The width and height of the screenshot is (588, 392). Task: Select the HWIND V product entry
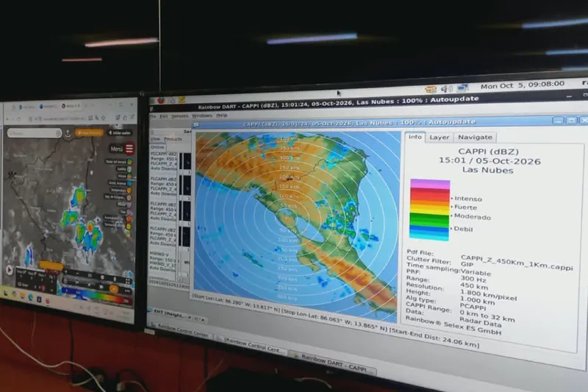[162, 261]
